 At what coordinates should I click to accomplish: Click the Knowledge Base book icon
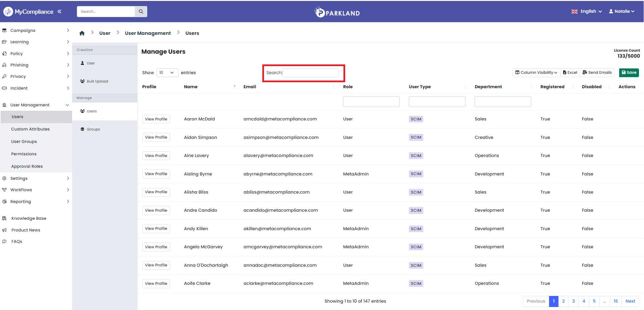coord(4,218)
